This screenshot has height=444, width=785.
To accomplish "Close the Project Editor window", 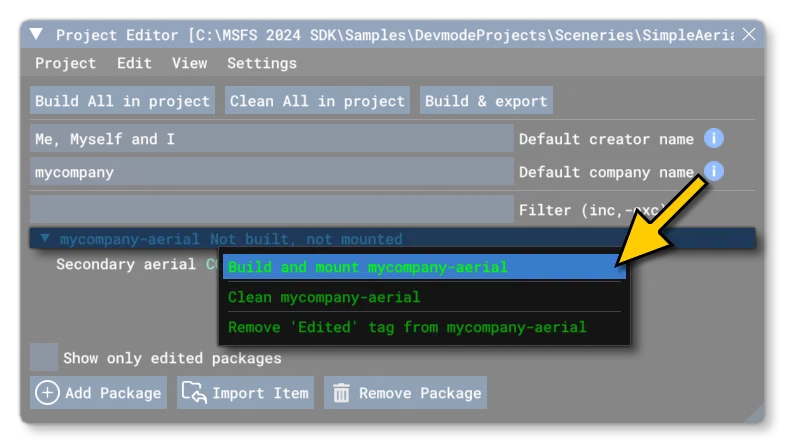I will coord(749,35).
